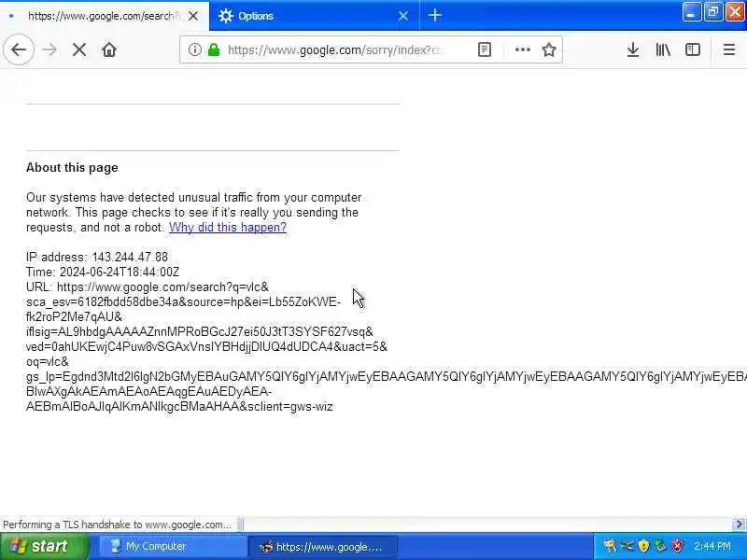
Task: Click the IP address 143.244.47.88 line
Action: 97,258
